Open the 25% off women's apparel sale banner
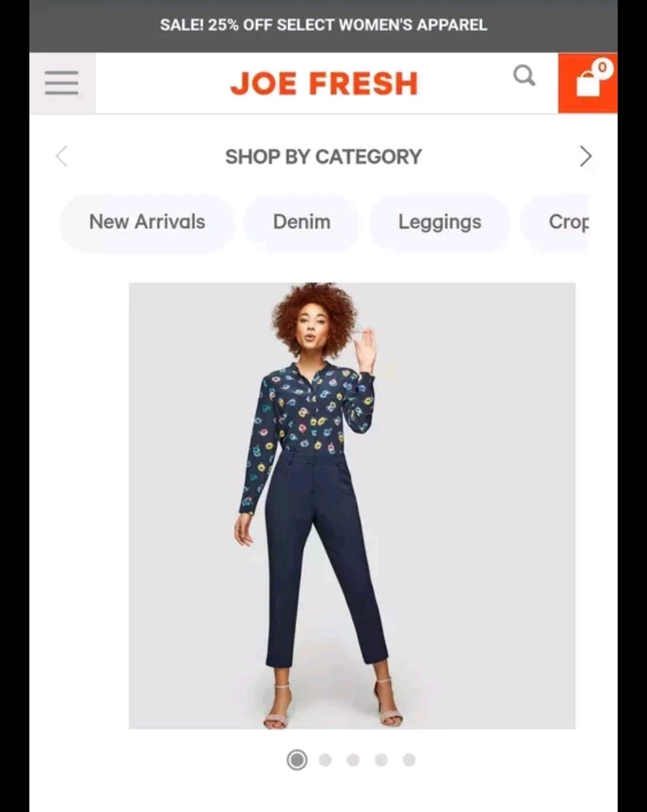647x812 pixels. (x=323, y=26)
